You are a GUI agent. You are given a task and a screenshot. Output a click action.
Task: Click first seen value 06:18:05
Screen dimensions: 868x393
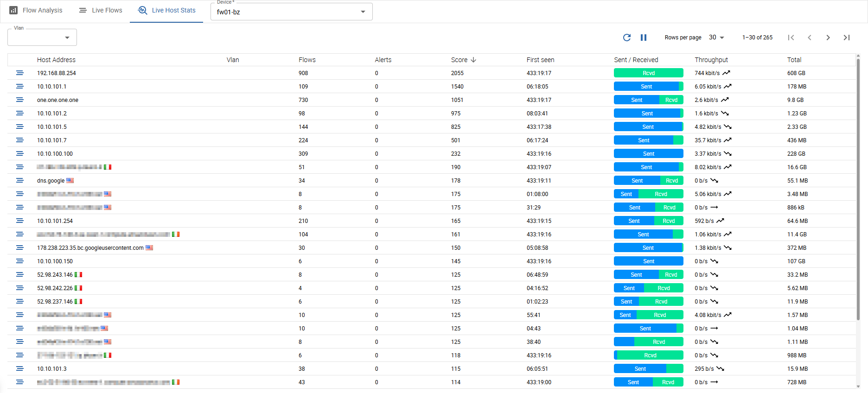pyautogui.click(x=537, y=87)
